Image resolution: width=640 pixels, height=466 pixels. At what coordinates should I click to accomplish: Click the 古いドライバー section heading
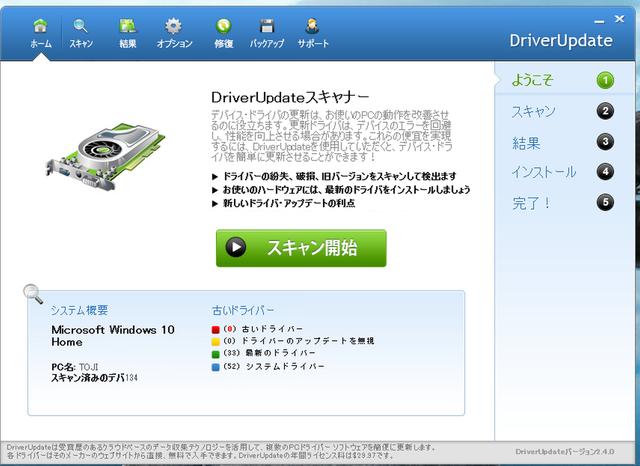(x=243, y=311)
